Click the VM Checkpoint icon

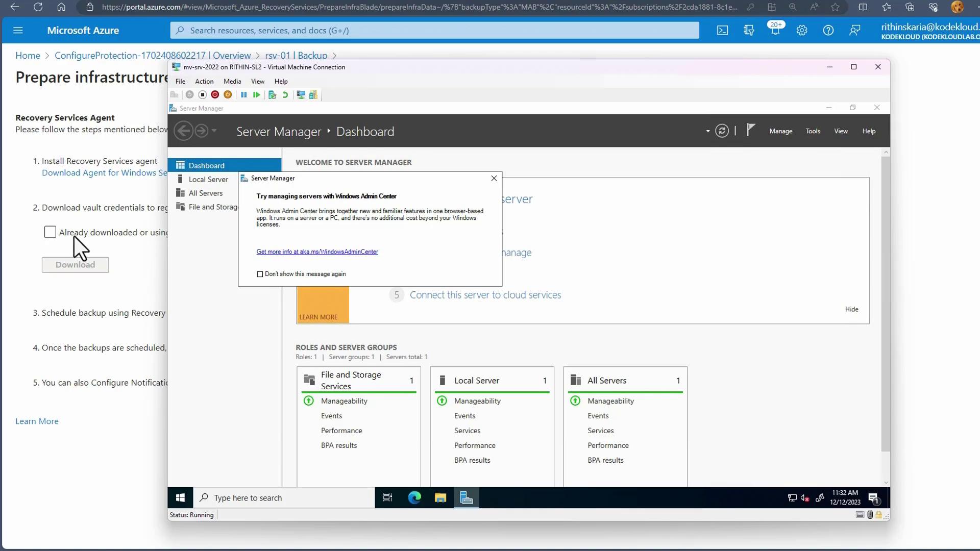click(272, 95)
